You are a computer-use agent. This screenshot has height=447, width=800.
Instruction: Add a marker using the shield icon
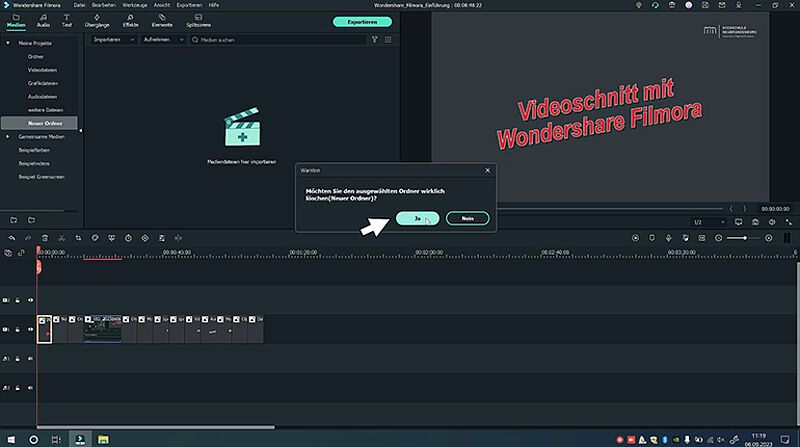(x=652, y=238)
